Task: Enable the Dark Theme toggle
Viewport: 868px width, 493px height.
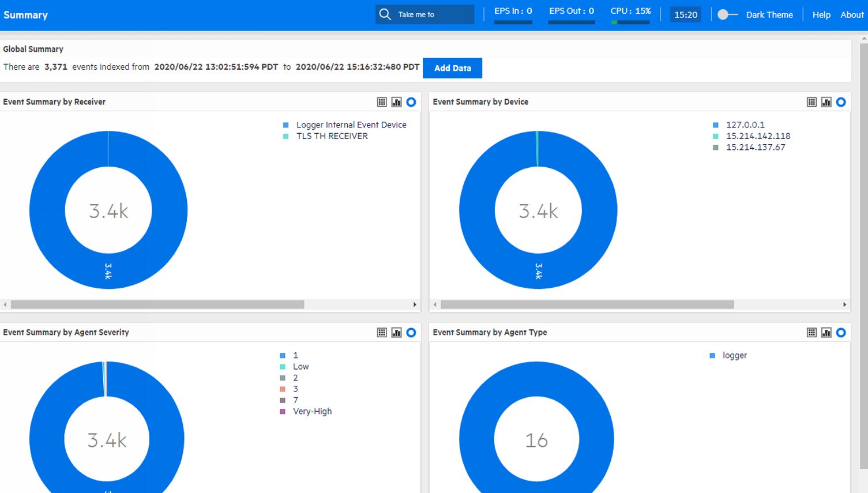Action: pyautogui.click(x=727, y=14)
